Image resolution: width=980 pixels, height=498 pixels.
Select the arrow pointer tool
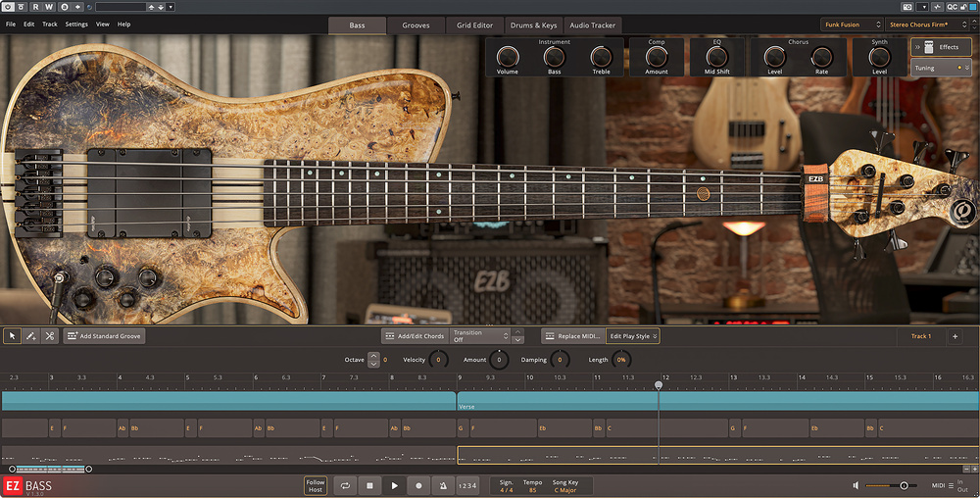point(13,336)
